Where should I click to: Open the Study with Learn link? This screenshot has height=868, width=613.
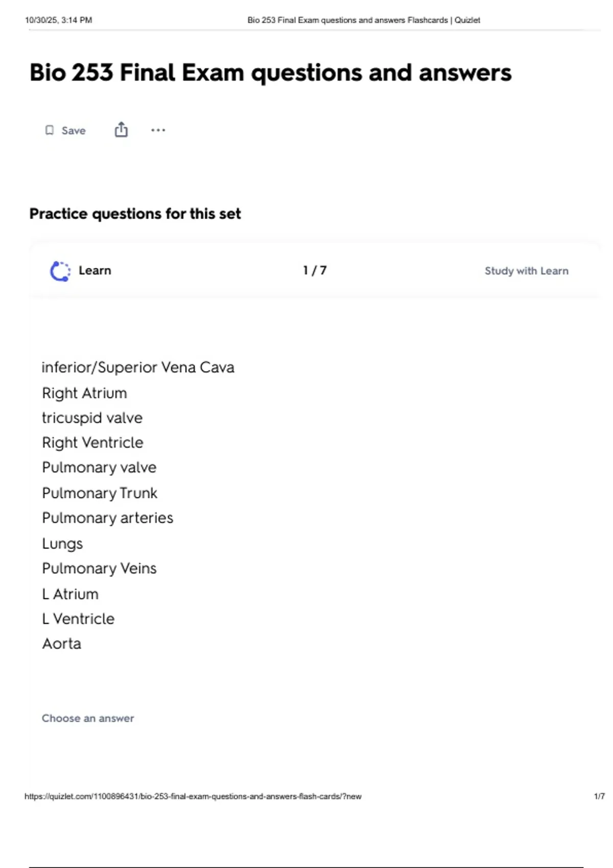point(526,271)
